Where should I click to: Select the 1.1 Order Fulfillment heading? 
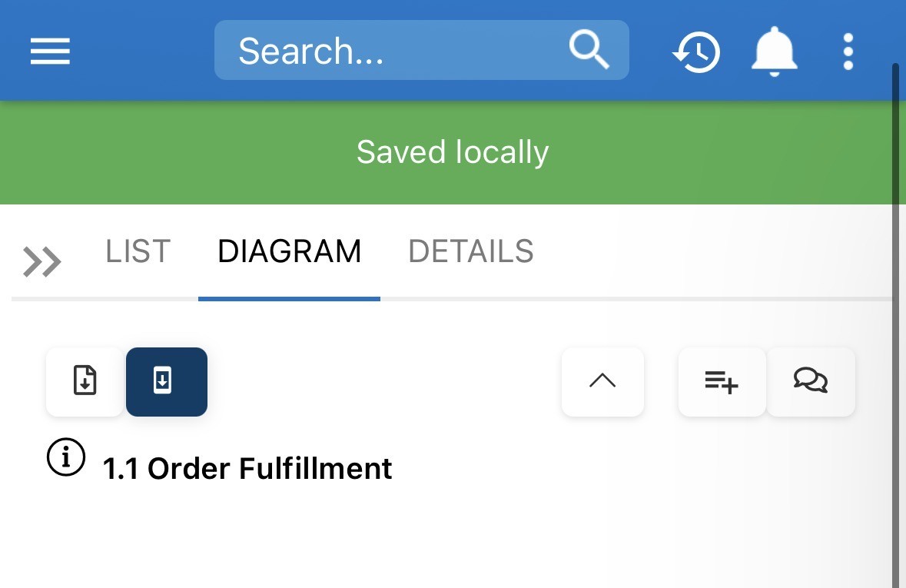point(247,468)
